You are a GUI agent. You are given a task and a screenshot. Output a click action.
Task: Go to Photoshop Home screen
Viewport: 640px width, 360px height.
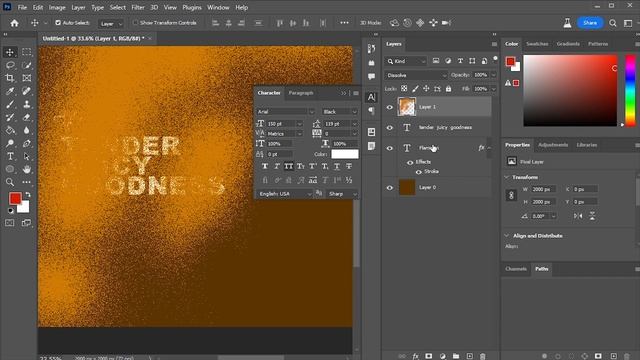[x=14, y=23]
